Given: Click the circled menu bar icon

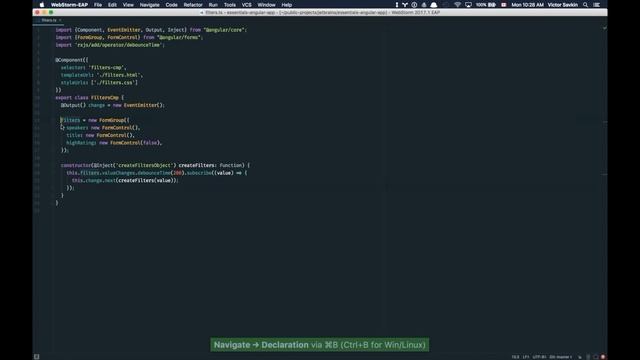Looking at the screenshot, I should pyautogui.click(x=414, y=5).
